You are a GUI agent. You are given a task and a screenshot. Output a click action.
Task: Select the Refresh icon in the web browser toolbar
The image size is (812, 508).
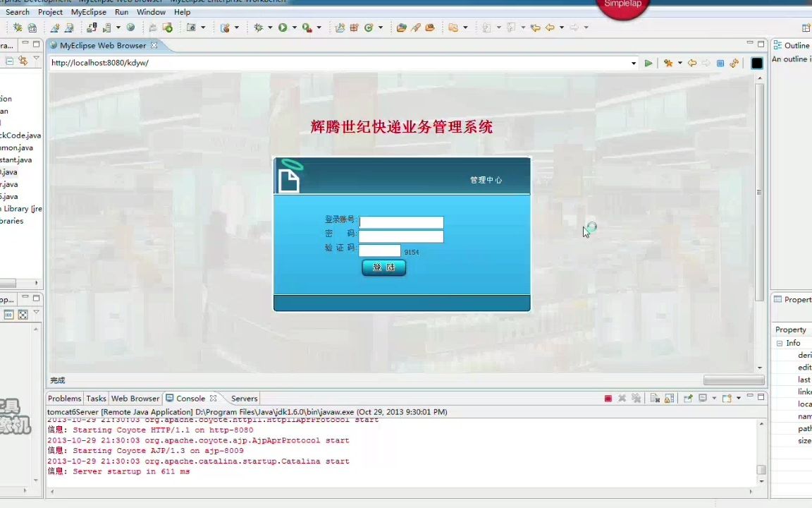pos(734,63)
